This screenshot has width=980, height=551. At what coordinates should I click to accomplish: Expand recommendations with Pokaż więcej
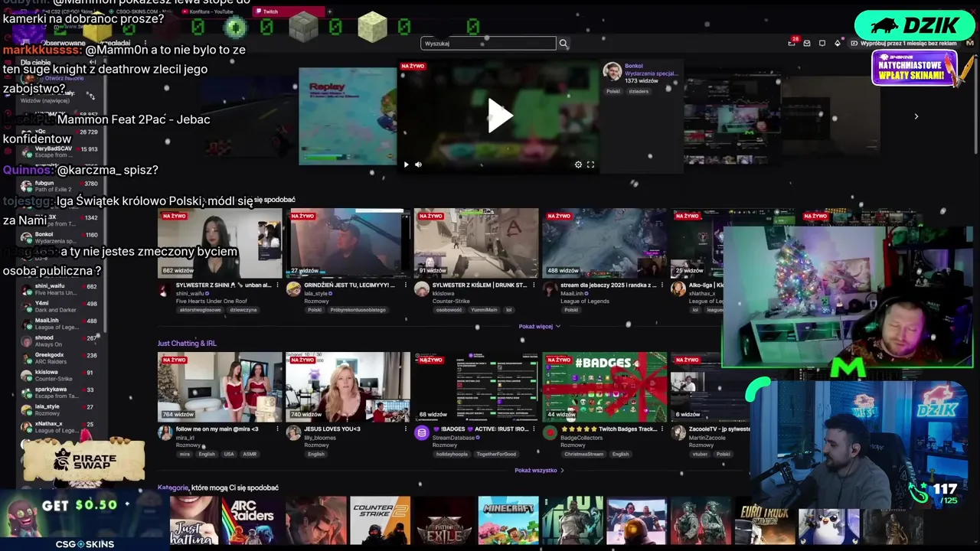coord(539,327)
